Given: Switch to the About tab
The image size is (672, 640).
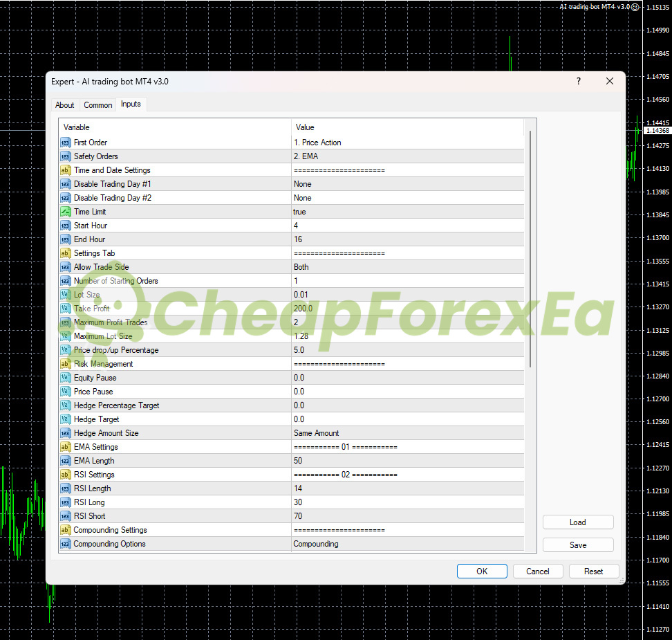Looking at the screenshot, I should (65, 105).
